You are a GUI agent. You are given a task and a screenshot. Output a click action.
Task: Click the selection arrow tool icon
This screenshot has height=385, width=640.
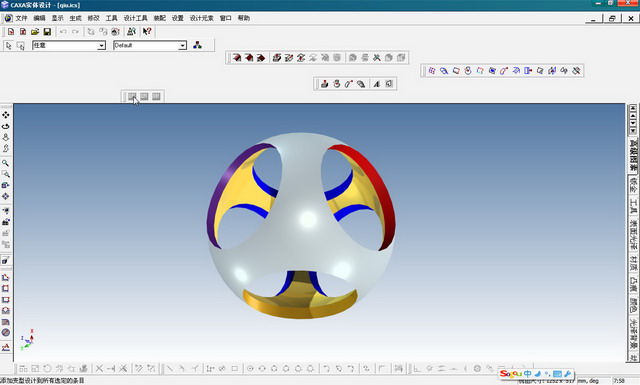[x=9, y=46]
